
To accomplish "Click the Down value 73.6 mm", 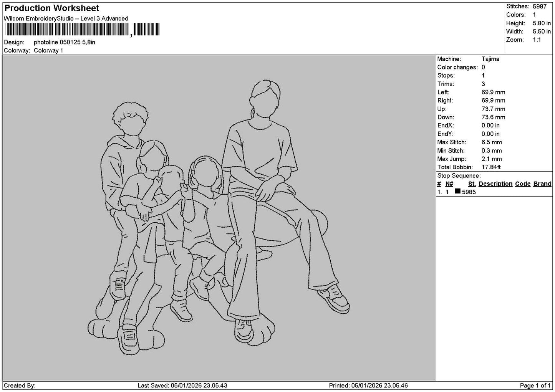I will point(494,117).
